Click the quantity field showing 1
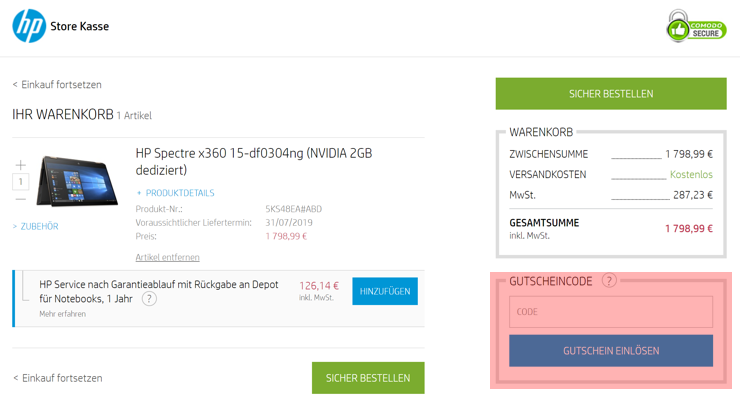Image resolution: width=740 pixels, height=400 pixels. click(x=20, y=182)
